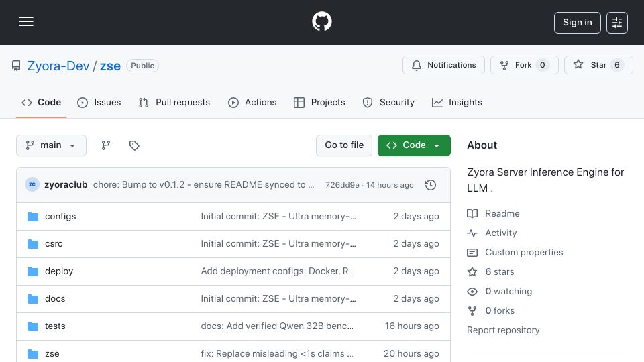This screenshot has height=362, width=644.
Task: Switch to the Code tab
Action: click(41, 102)
